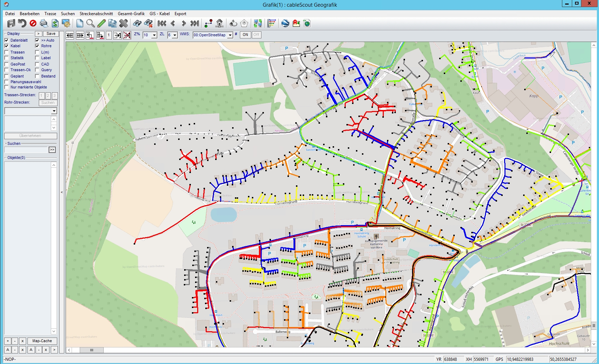Click the green pencil edit icon

pyautogui.click(x=102, y=24)
